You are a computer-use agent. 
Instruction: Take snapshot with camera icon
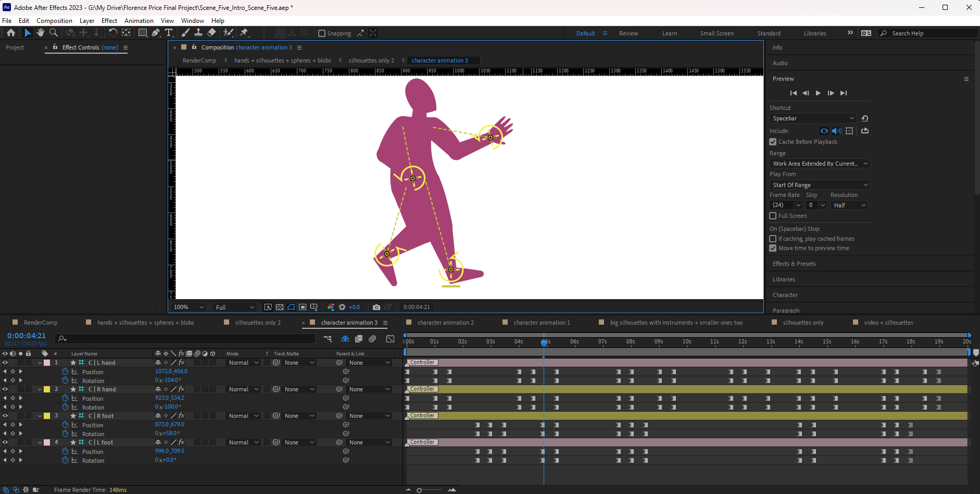tap(376, 307)
